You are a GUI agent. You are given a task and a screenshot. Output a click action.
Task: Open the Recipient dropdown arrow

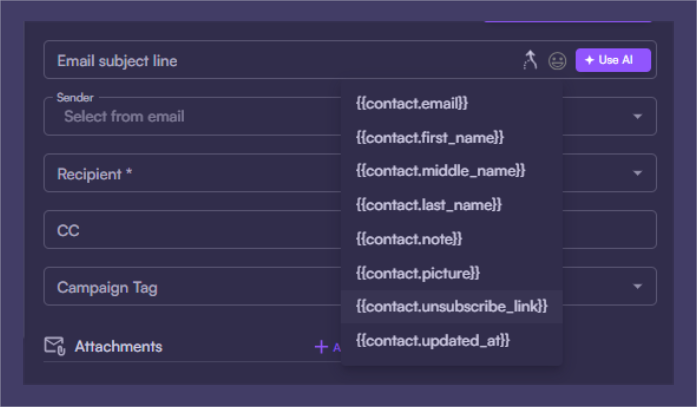point(637,174)
